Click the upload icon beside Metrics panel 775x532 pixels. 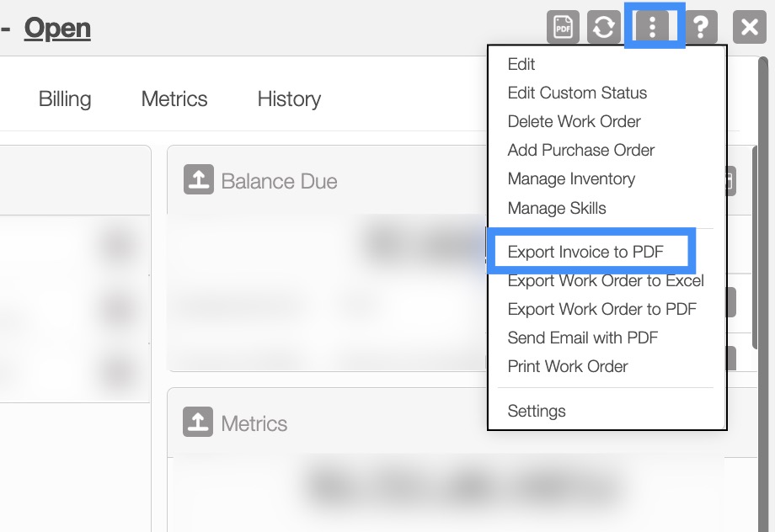point(199,423)
